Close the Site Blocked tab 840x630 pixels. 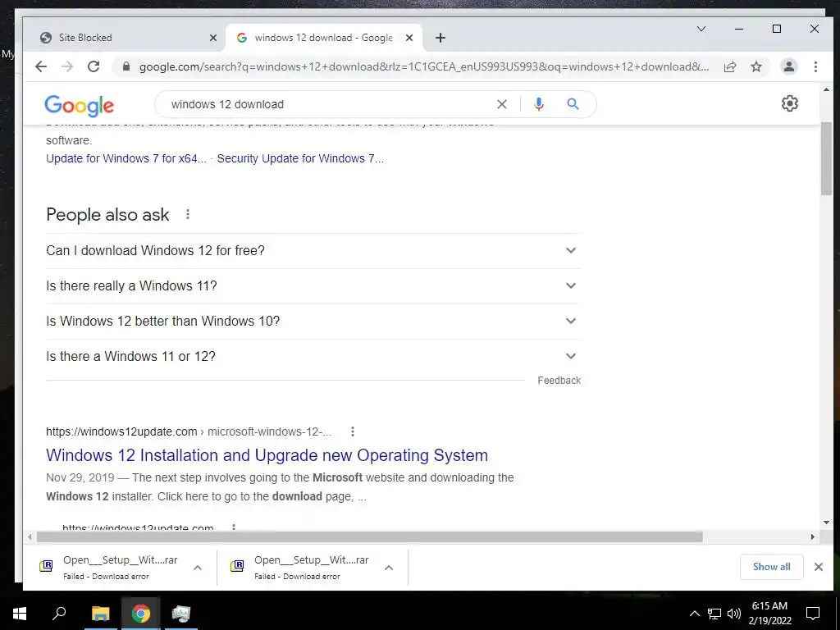[x=212, y=38]
